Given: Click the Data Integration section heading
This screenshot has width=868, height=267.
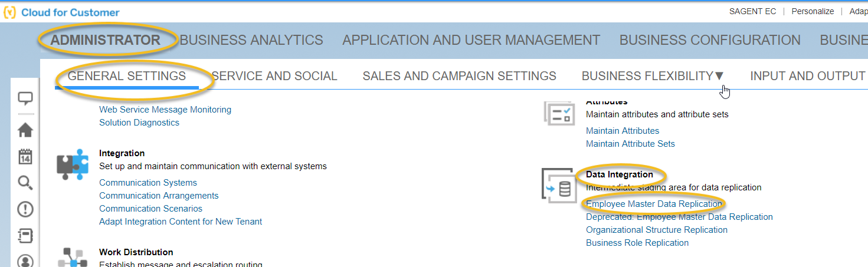Looking at the screenshot, I should [x=620, y=174].
